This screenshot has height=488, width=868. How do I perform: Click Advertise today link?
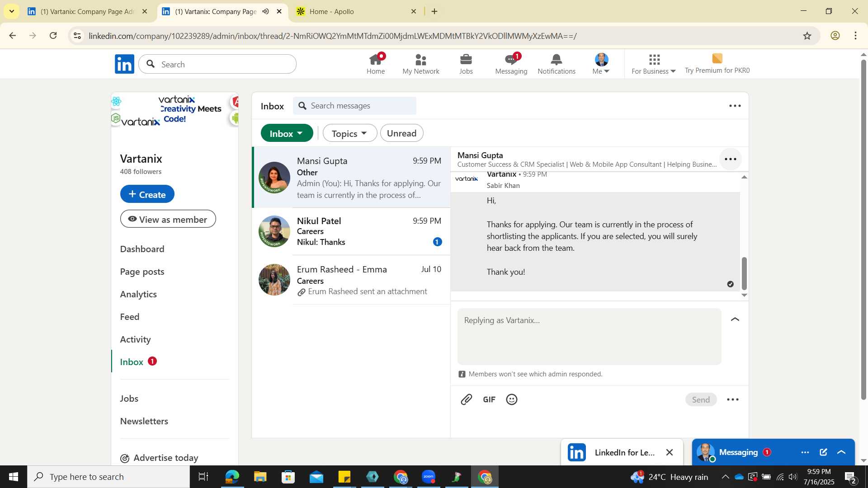[160, 458]
